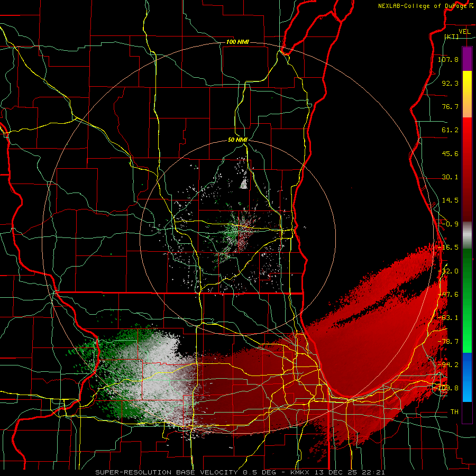Click the TH label on legend
This screenshot has height=476, width=476.
point(454,412)
